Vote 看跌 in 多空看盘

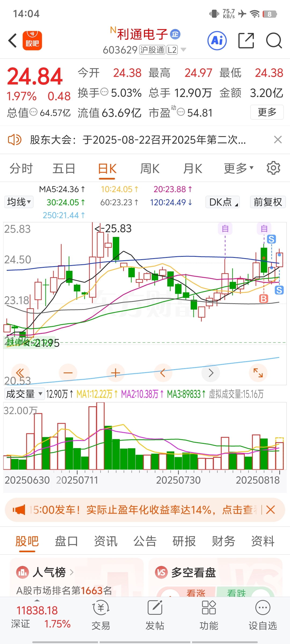coord(236,593)
